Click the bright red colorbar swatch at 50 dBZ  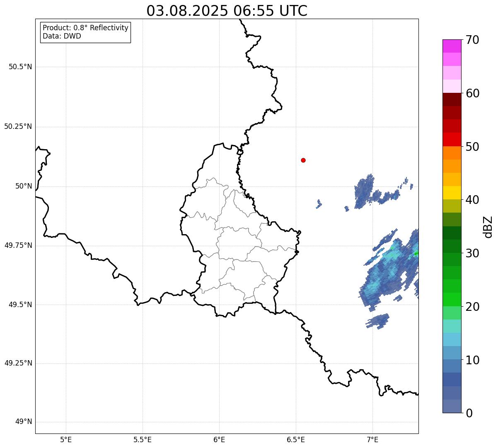452,139
